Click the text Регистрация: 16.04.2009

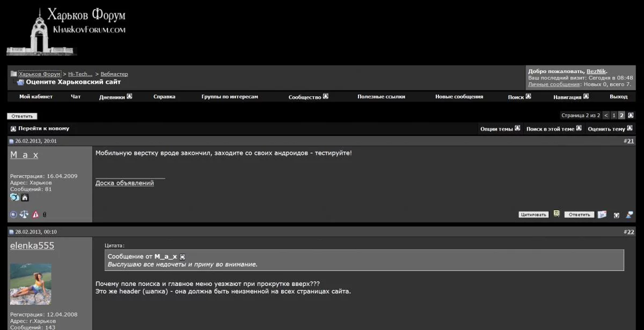44,176
